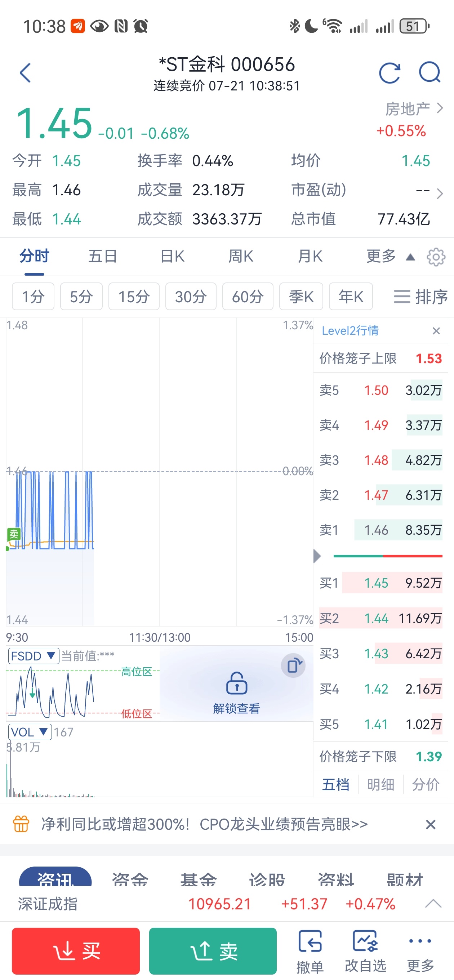454x980 pixels.
Task: Expand the 深证成指 index bar
Action: (x=433, y=904)
